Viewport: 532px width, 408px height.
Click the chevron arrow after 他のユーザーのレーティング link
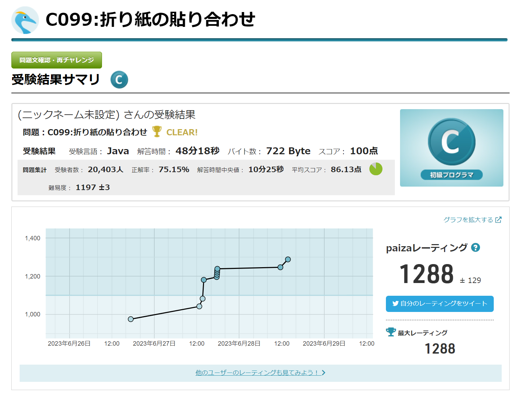(324, 373)
